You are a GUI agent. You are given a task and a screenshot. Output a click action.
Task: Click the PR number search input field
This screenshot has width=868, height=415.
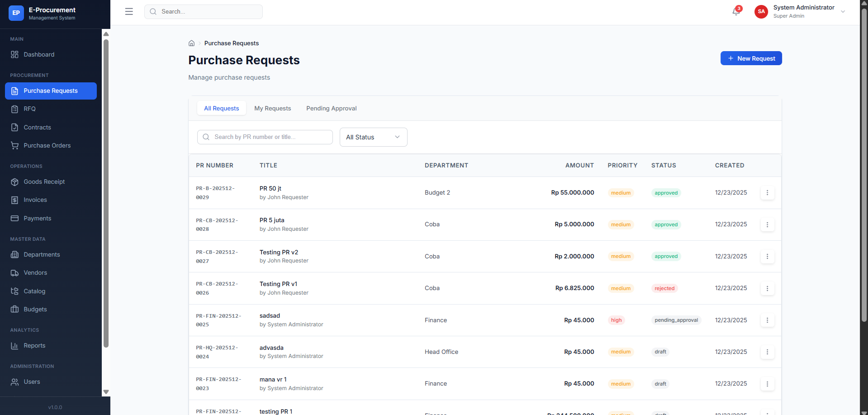tap(265, 137)
